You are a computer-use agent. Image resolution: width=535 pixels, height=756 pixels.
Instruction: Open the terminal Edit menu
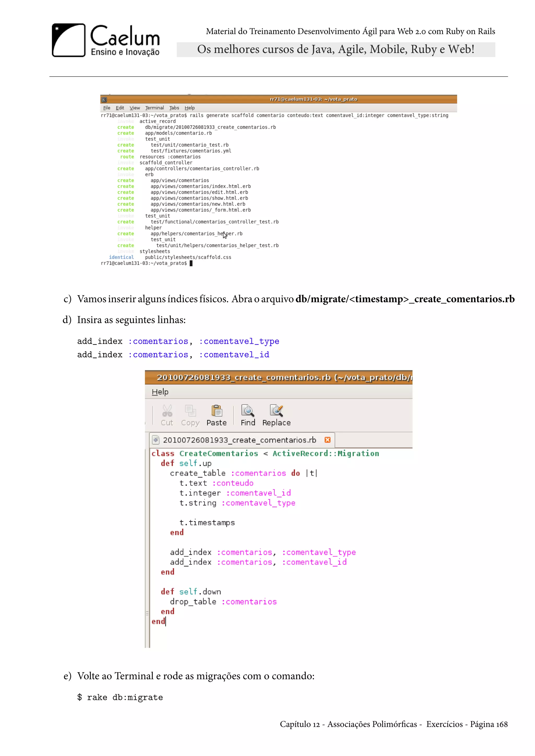pyautogui.click(x=120, y=108)
